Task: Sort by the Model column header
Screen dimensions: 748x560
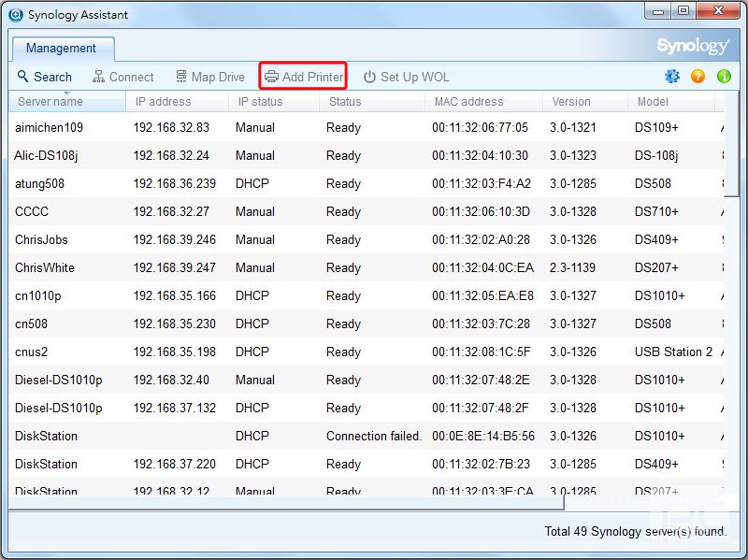Action: click(x=671, y=102)
